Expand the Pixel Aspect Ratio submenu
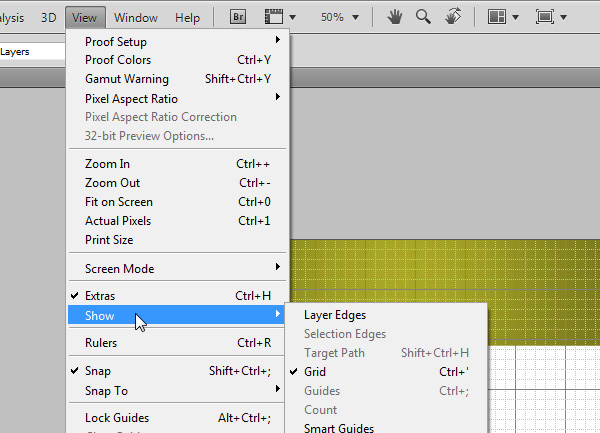The image size is (600, 433). pyautogui.click(x=178, y=99)
